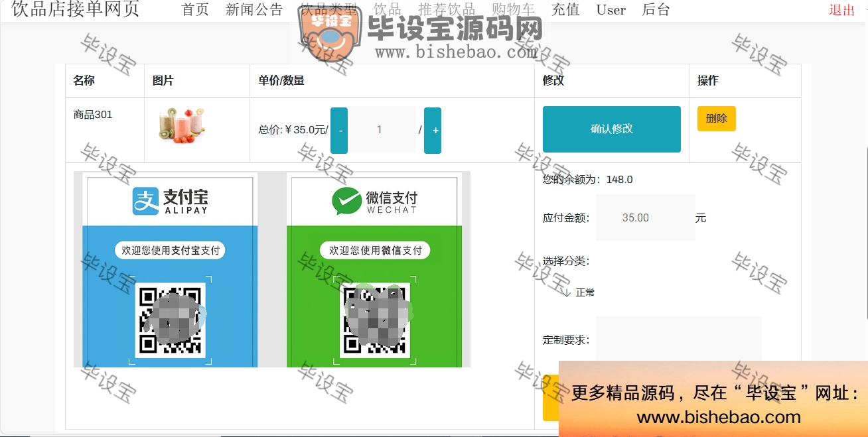868x437 pixels.
Task: Delete 商品301 with the 删除 button
Action: [717, 119]
